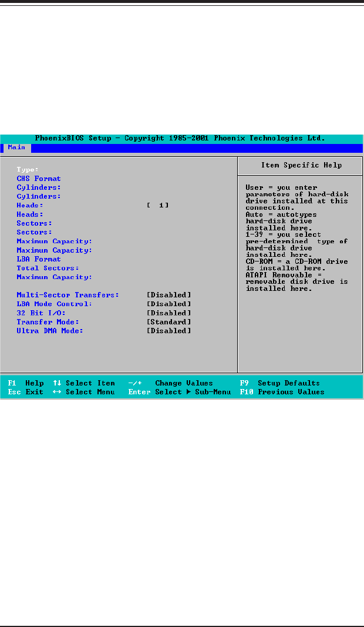The width and height of the screenshot is (364, 627).
Task: Click the Sub-Menu triangle arrow symbol
Action: tap(188, 393)
